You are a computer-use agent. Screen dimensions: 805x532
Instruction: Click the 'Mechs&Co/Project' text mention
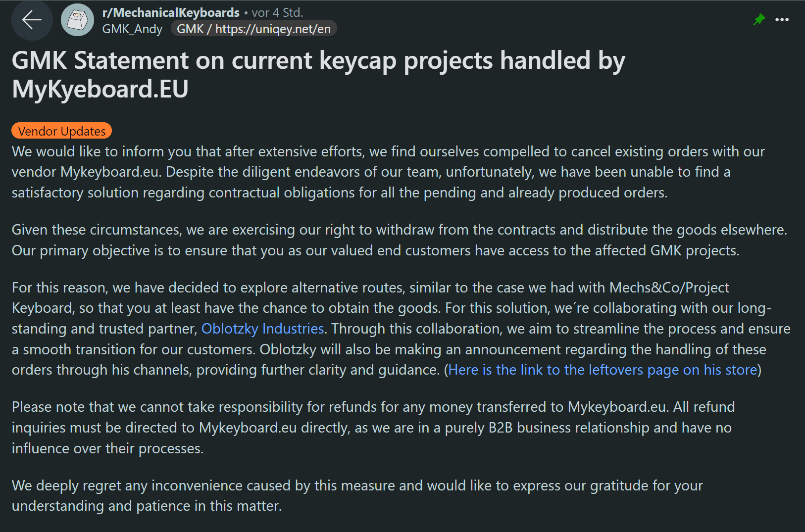pyautogui.click(x=669, y=288)
